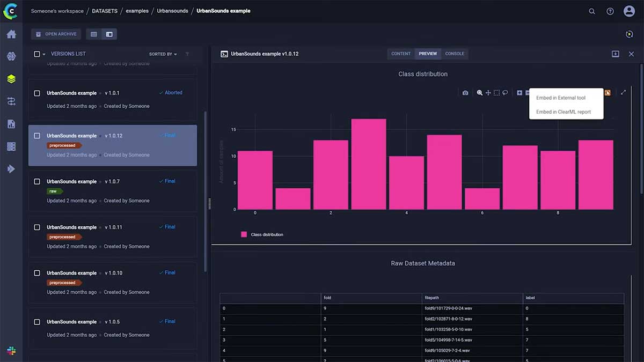Click the preprocessed tag on v 1.0.12
The width and height of the screenshot is (644, 362).
pos(64,145)
